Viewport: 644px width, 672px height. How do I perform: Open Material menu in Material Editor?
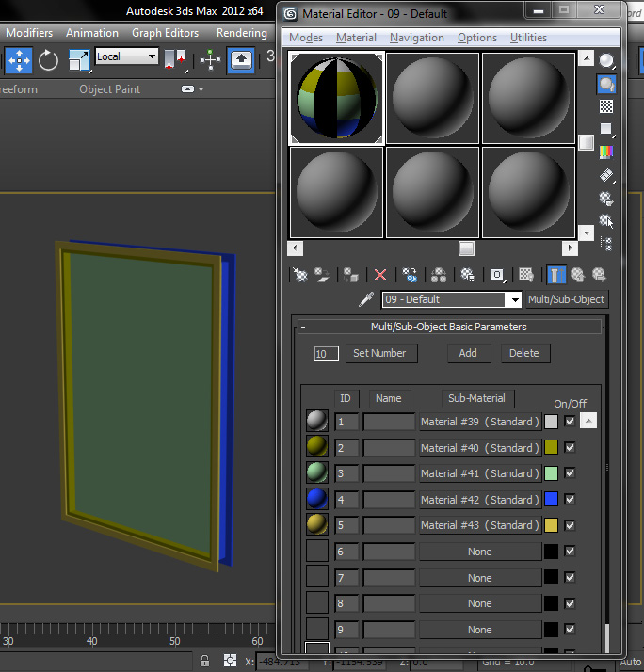pos(356,38)
